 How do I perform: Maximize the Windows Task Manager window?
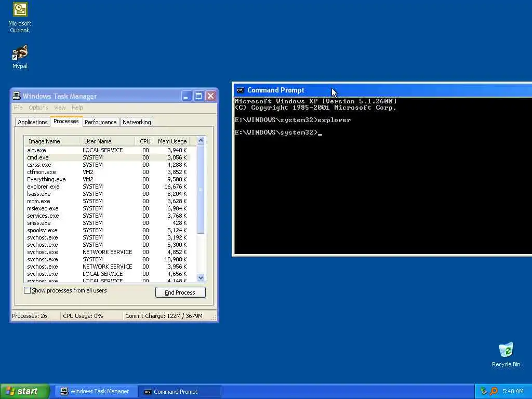pyautogui.click(x=198, y=96)
